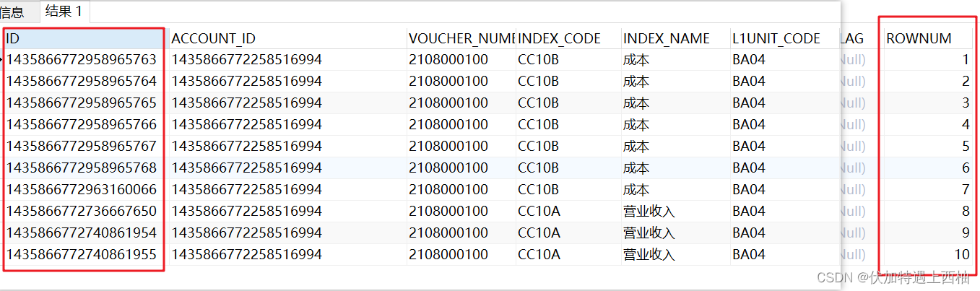Click the ROWNUM column header

point(929,38)
